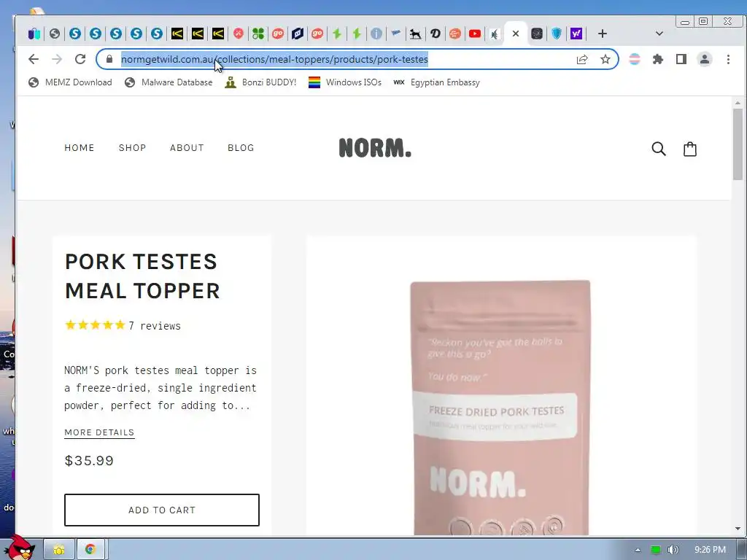This screenshot has width=747, height=560.
Task: Open the taskbar file explorer icon
Action: [x=59, y=550]
